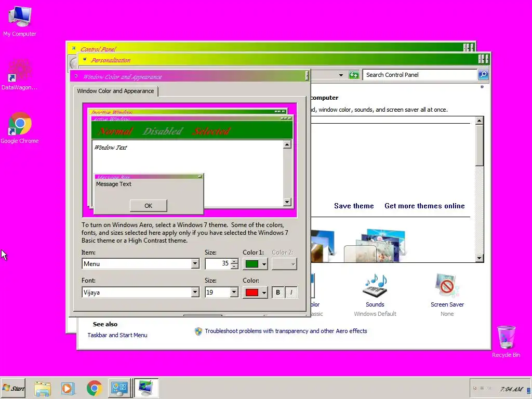
Task: Click the themes list scrollbar up arrow
Action: click(479, 121)
